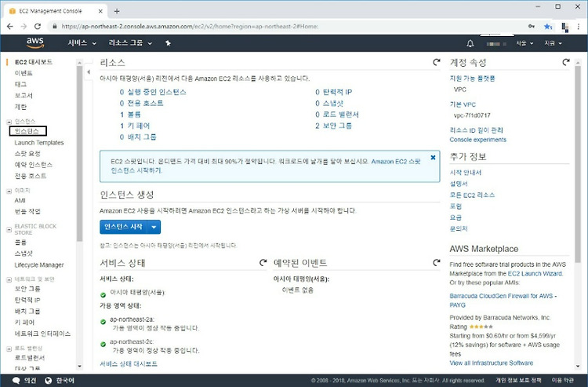Collapse the 이미지 sidebar section
This screenshot has width=588, height=387.
point(9,191)
